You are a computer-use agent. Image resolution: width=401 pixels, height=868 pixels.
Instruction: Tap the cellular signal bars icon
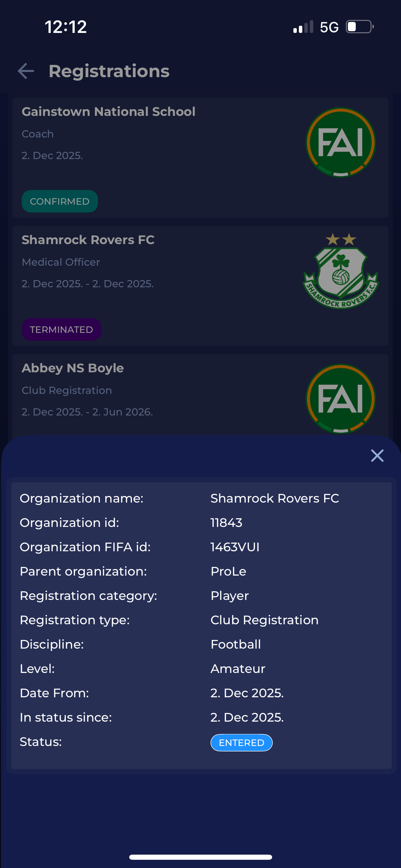tap(303, 27)
